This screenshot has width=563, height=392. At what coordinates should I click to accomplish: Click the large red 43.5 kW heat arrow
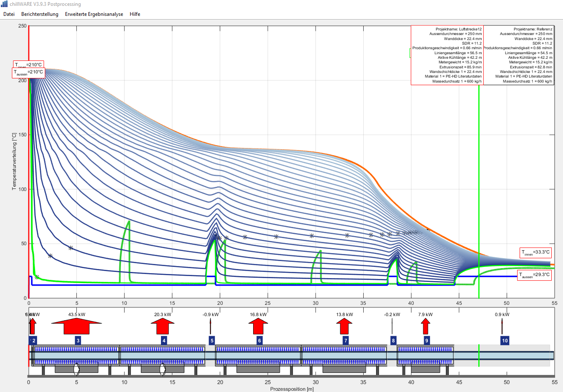76,326
